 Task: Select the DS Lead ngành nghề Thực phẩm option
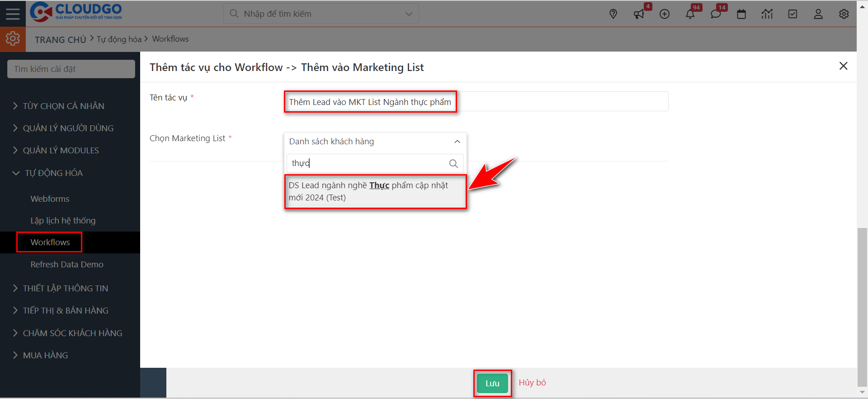375,191
